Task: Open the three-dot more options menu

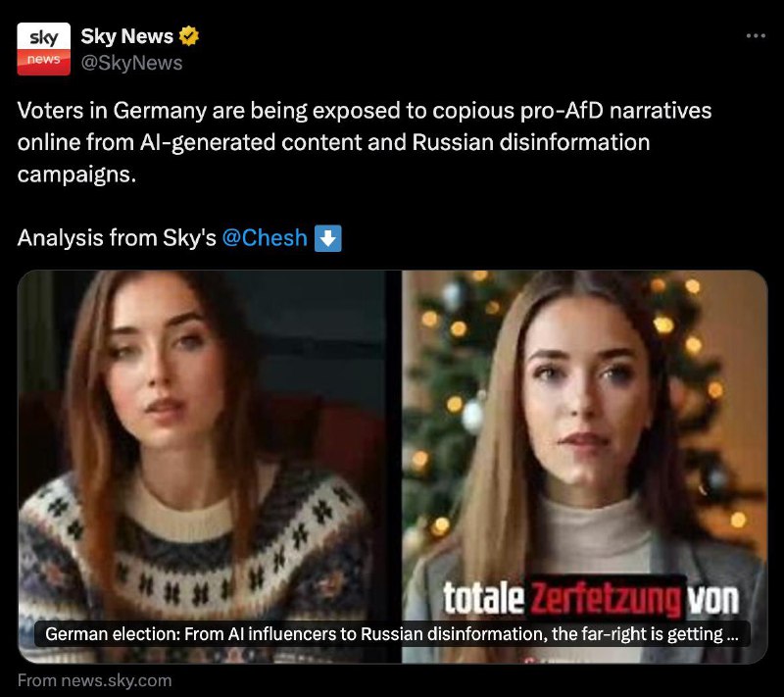Action: [x=756, y=35]
